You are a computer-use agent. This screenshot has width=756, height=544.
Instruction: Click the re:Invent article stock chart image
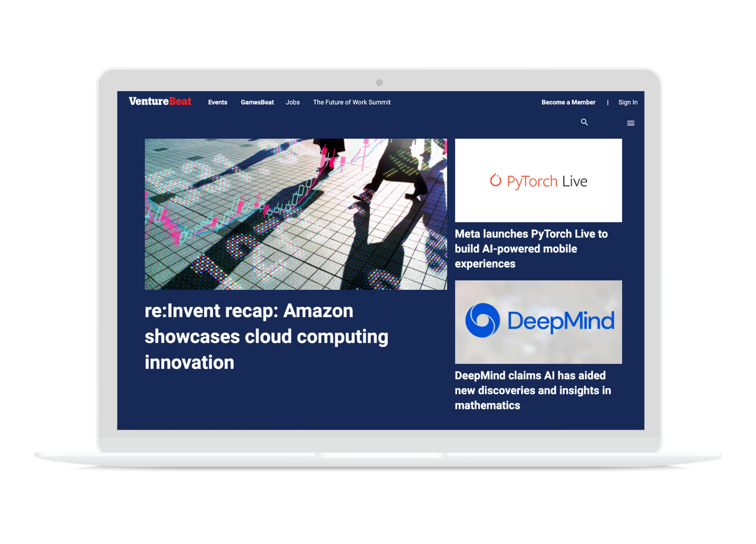(296, 214)
